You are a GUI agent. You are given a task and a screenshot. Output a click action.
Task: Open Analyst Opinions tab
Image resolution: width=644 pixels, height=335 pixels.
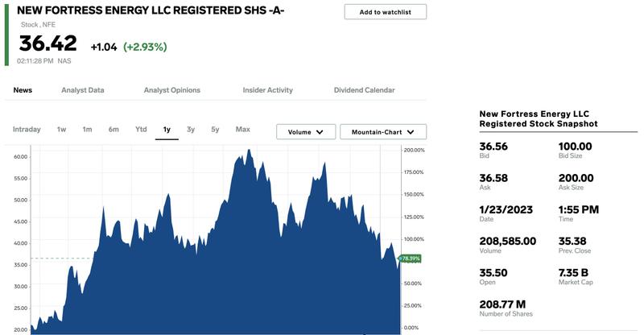click(x=171, y=90)
